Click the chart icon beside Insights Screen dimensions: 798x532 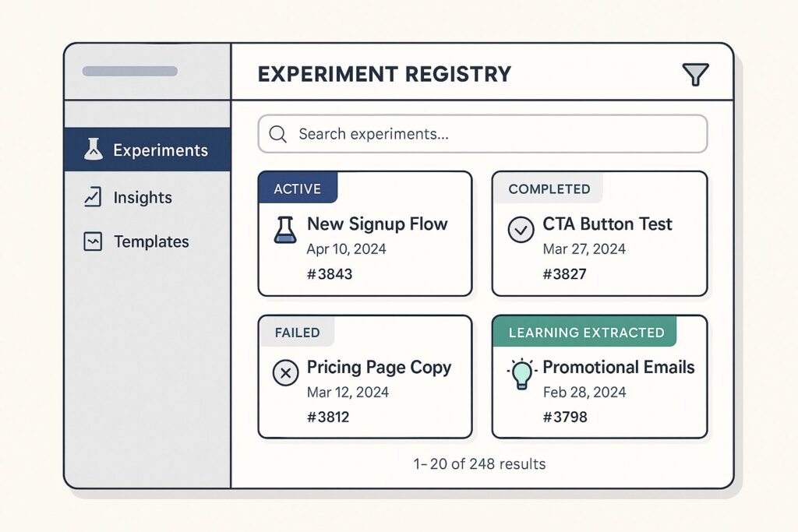pyautogui.click(x=93, y=197)
